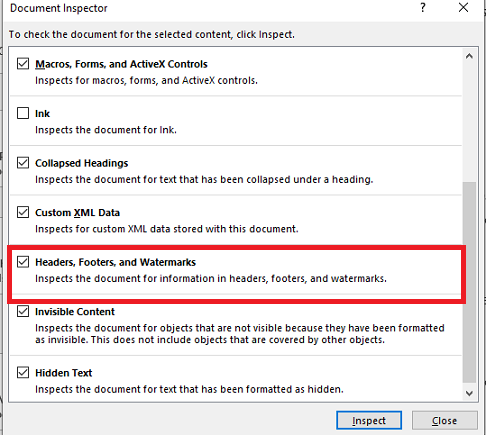This screenshot has width=486, height=435.
Task: Uncheck Headers, Footers, and Watermarks checkbox
Action: pos(23,262)
